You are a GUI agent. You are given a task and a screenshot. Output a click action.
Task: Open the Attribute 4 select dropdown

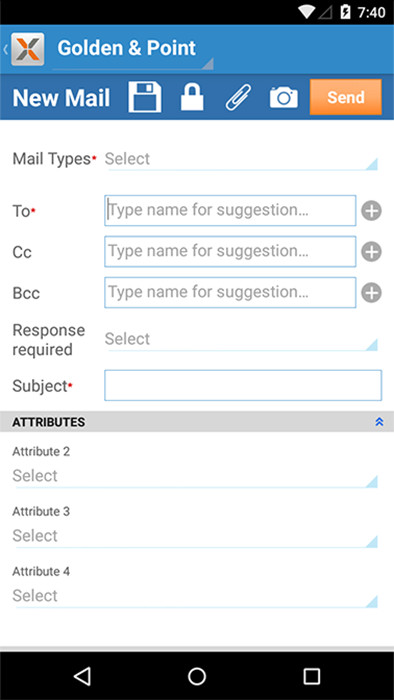[195, 596]
